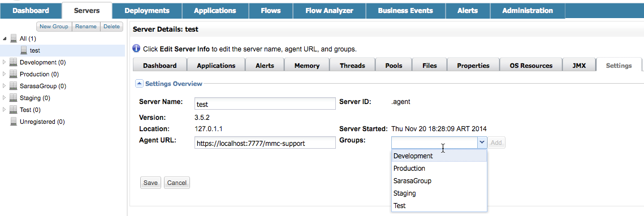Click the Server Started timestamp value

point(439,128)
